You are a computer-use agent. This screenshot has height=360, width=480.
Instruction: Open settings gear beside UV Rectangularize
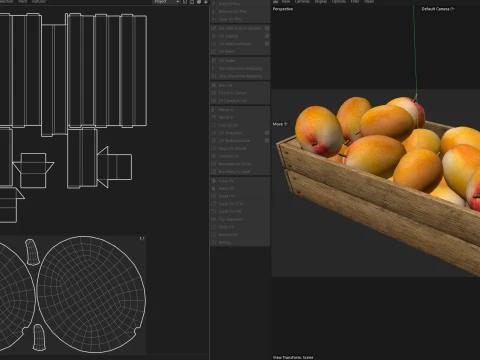(x=267, y=141)
